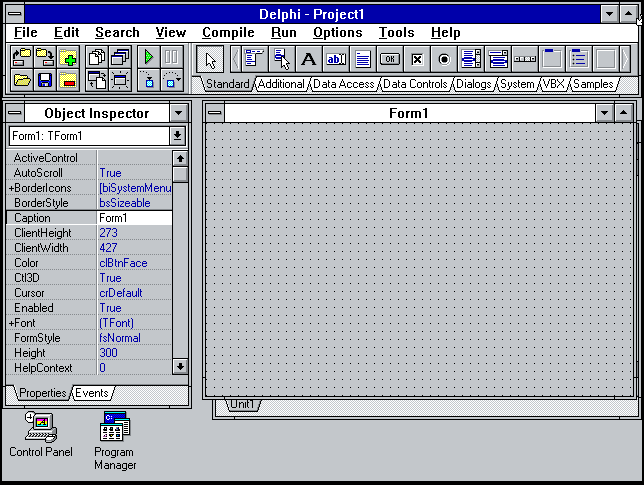The image size is (644, 485).
Task: Select the pointer arrow selection tool
Action: (210, 59)
